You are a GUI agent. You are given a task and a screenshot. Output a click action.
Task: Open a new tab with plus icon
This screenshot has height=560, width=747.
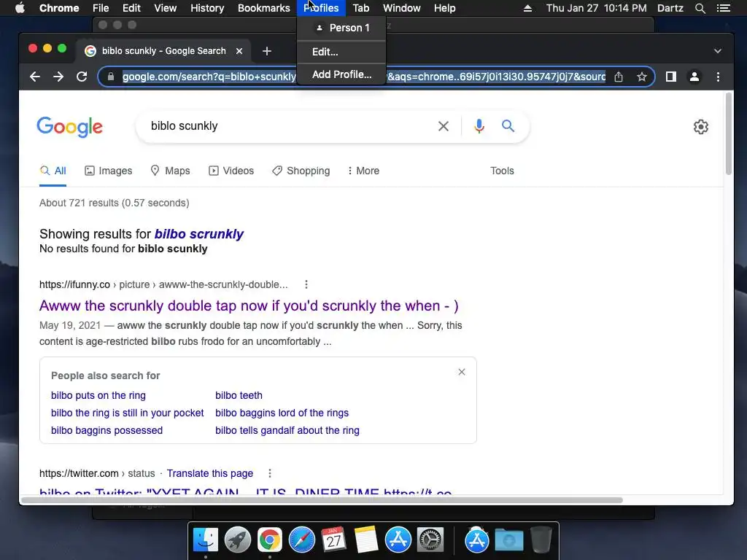tap(267, 51)
